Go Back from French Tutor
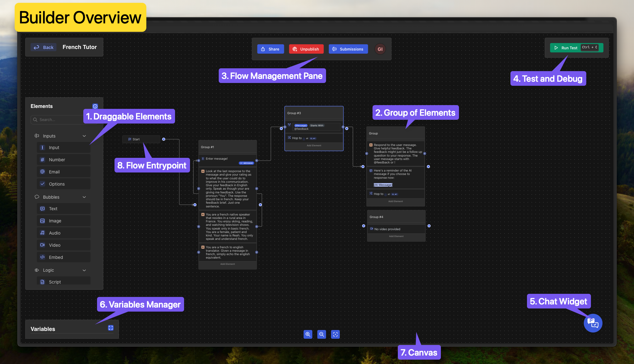The height and width of the screenshot is (364, 634). click(x=44, y=47)
